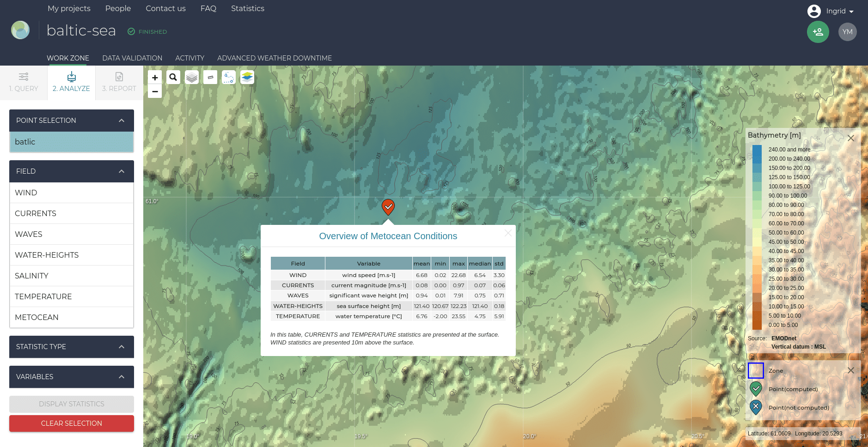This screenshot has height=447, width=868.
Task: Expand the VARIABLES section
Action: coord(121,377)
